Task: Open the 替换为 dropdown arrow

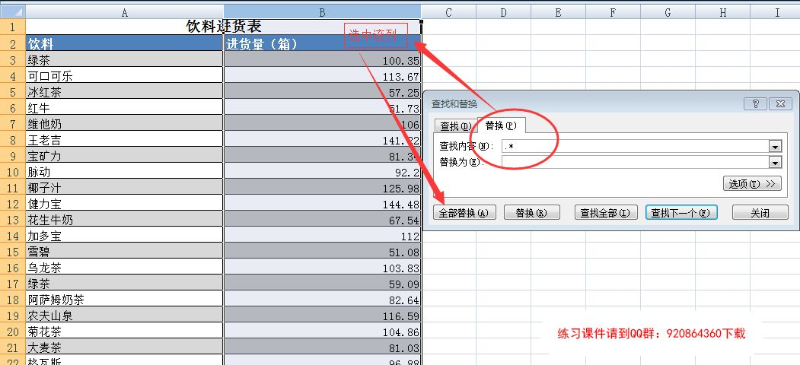Action: coord(775,163)
